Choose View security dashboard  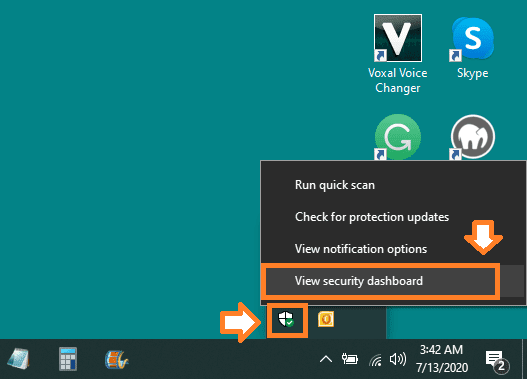tap(393, 281)
